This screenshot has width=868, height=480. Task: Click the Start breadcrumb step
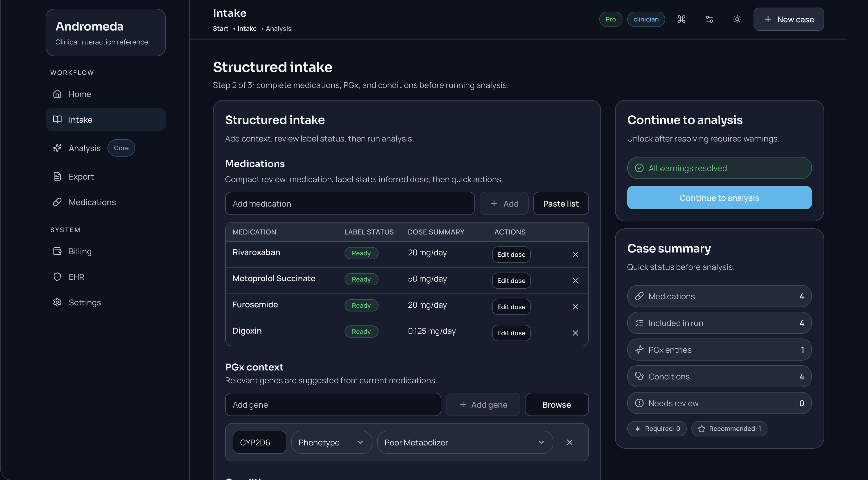pyautogui.click(x=220, y=29)
